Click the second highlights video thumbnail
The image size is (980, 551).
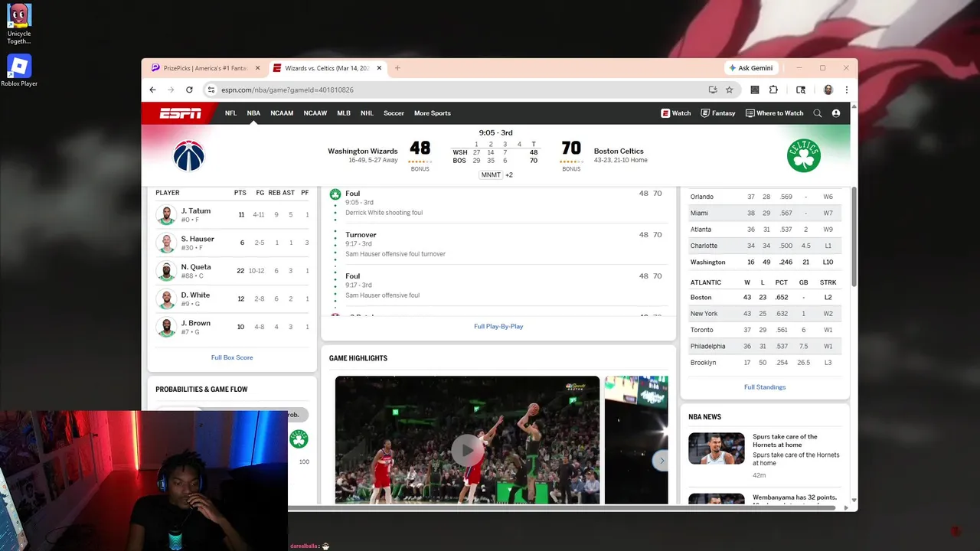point(636,440)
